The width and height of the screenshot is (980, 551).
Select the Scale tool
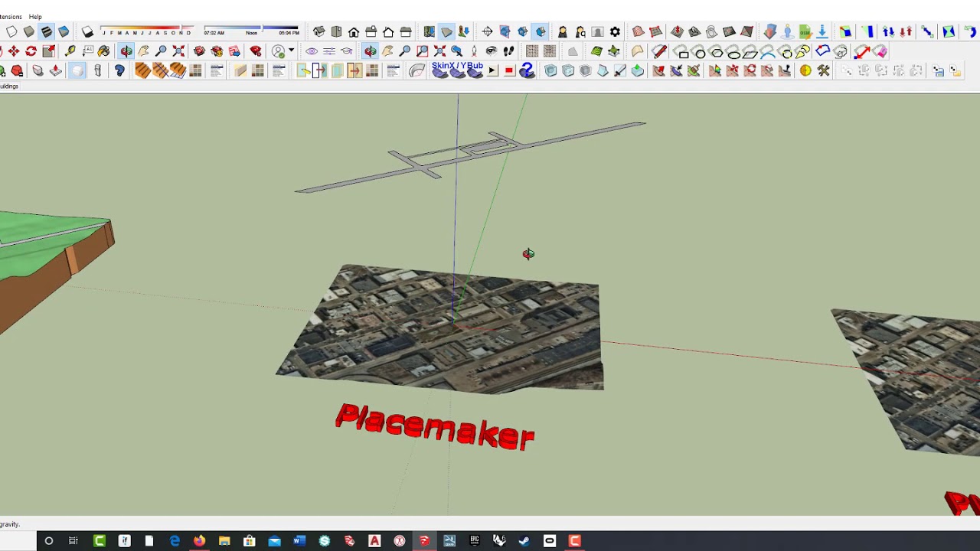coord(49,51)
